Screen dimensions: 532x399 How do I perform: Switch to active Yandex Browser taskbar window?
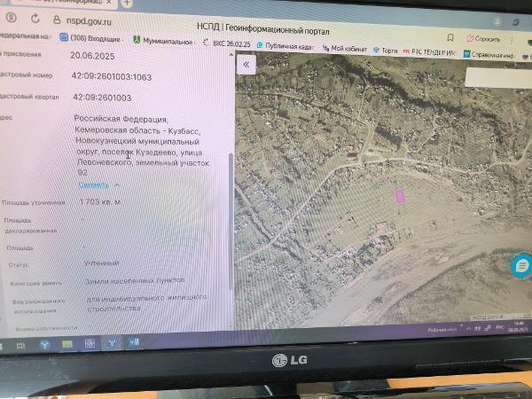(112, 343)
